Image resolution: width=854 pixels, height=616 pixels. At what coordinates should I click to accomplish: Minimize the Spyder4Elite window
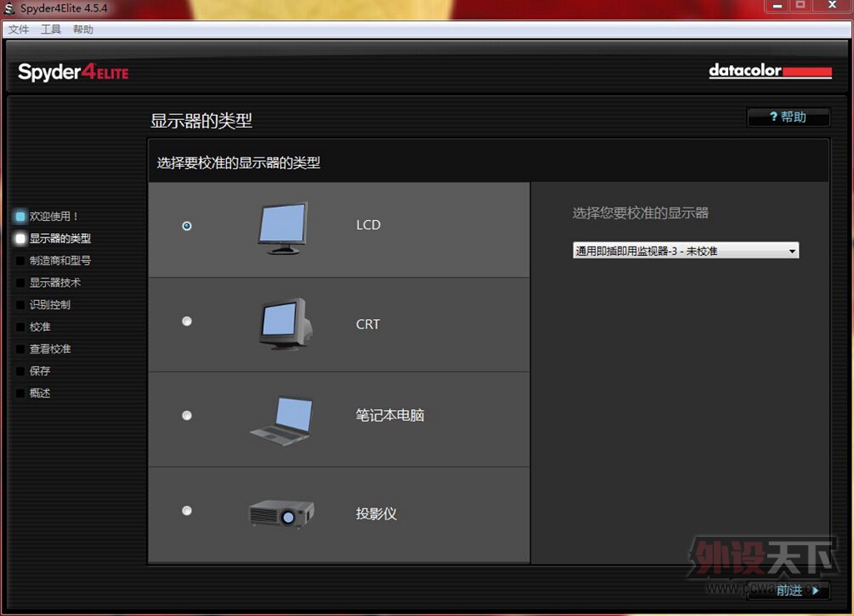click(x=777, y=6)
